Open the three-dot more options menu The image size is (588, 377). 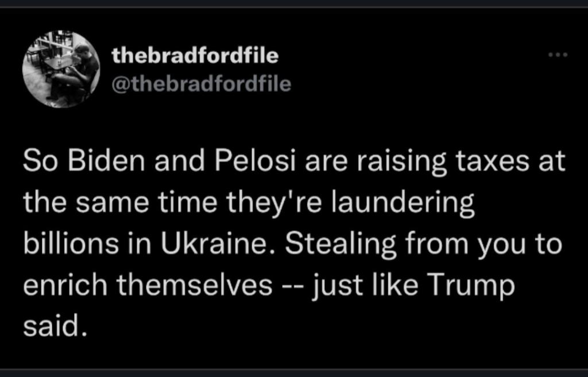click(557, 56)
